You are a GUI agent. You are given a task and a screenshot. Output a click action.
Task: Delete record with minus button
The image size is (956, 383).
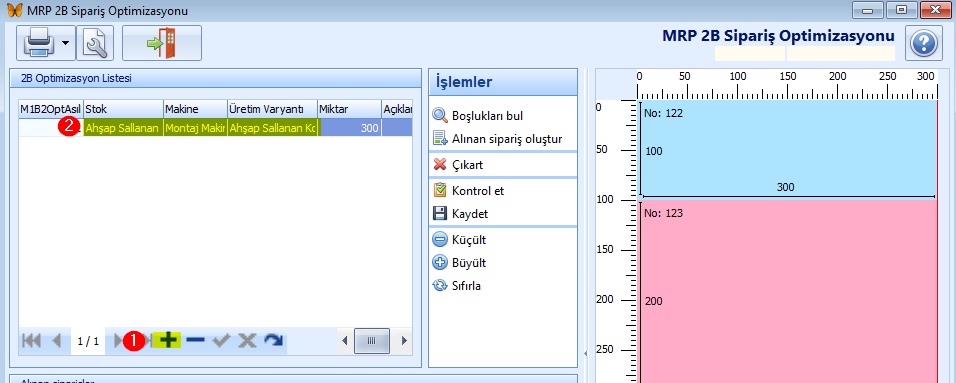click(195, 340)
